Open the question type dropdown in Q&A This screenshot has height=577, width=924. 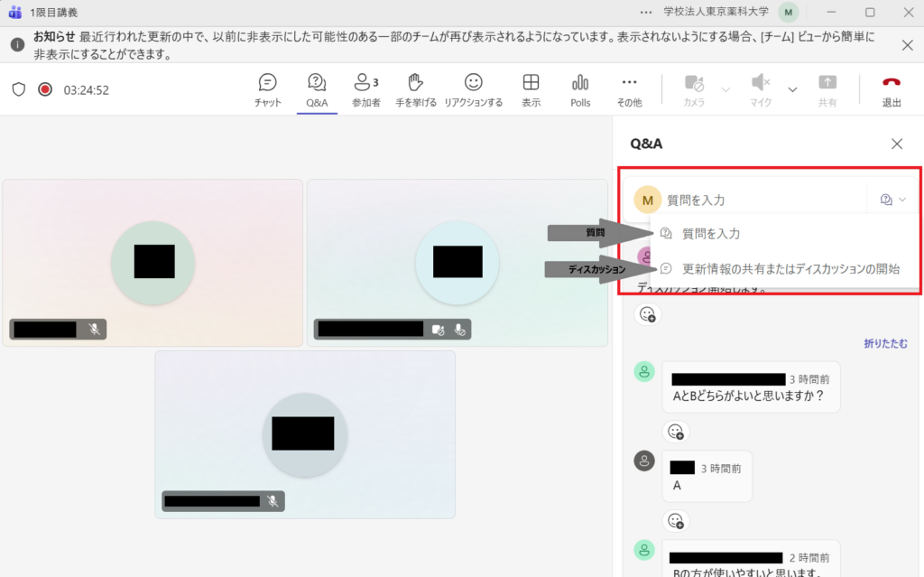pos(892,200)
